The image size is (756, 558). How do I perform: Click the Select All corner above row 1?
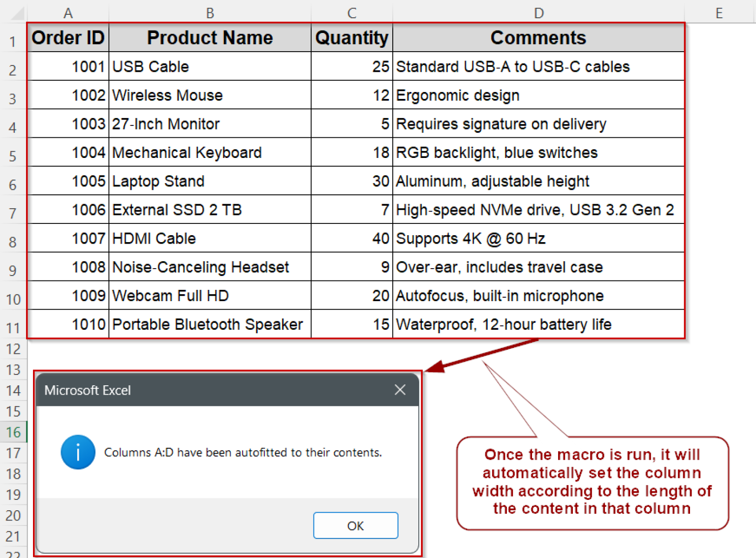14,13
